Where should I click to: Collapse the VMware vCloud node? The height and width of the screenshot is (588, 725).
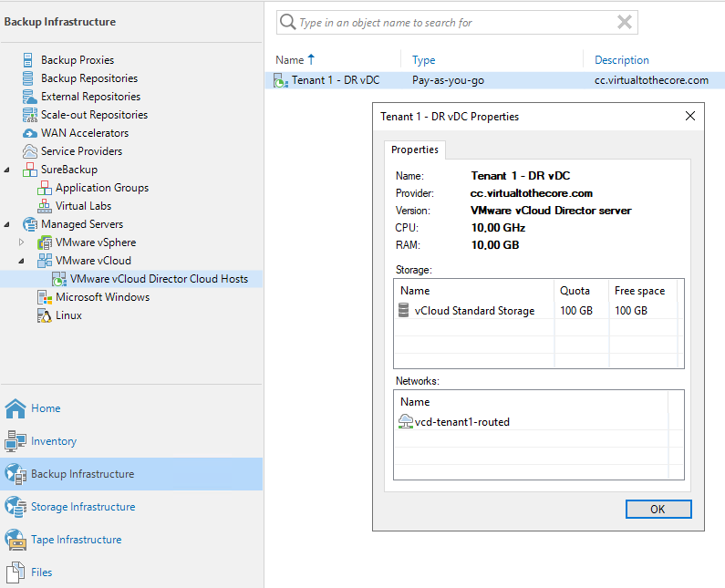click(21, 261)
